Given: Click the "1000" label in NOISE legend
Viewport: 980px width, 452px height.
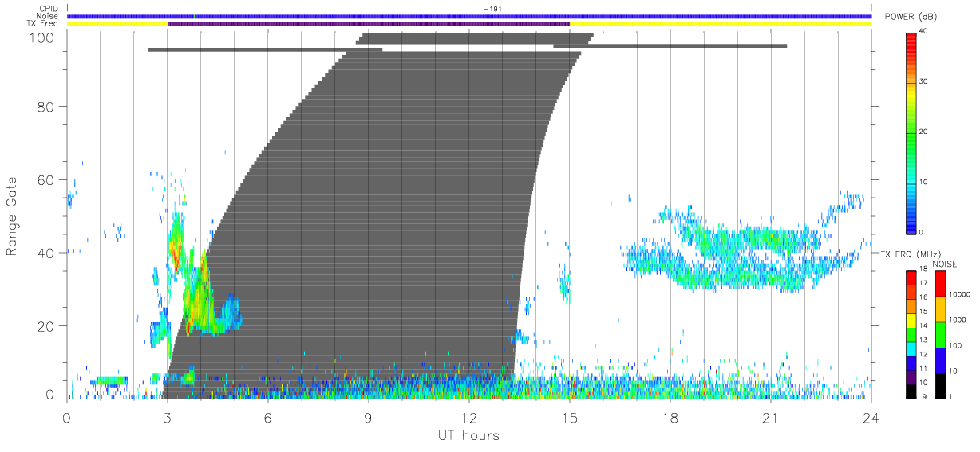Looking at the screenshot, I should [958, 320].
